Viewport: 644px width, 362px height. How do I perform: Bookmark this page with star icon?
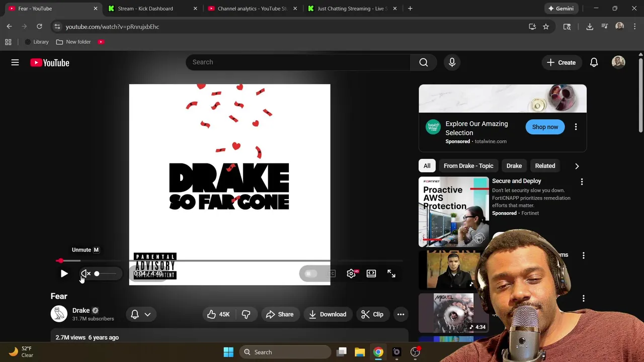[x=546, y=27]
